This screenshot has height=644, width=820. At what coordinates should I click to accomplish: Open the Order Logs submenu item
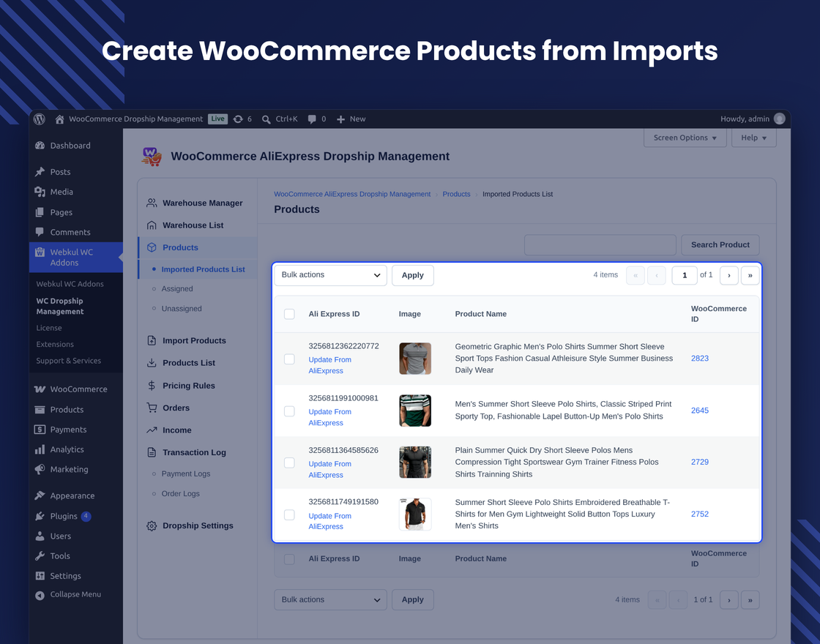(180, 493)
